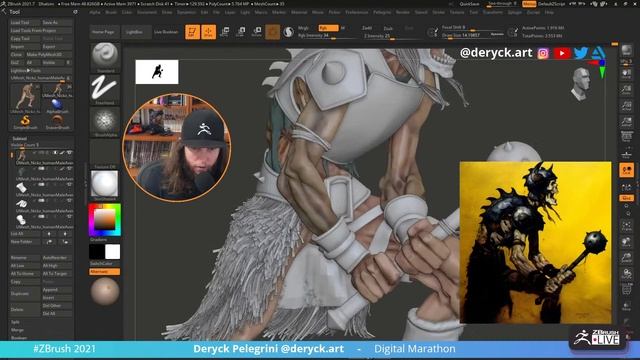Click the List All button
The image size is (640, 360).
click(25, 234)
